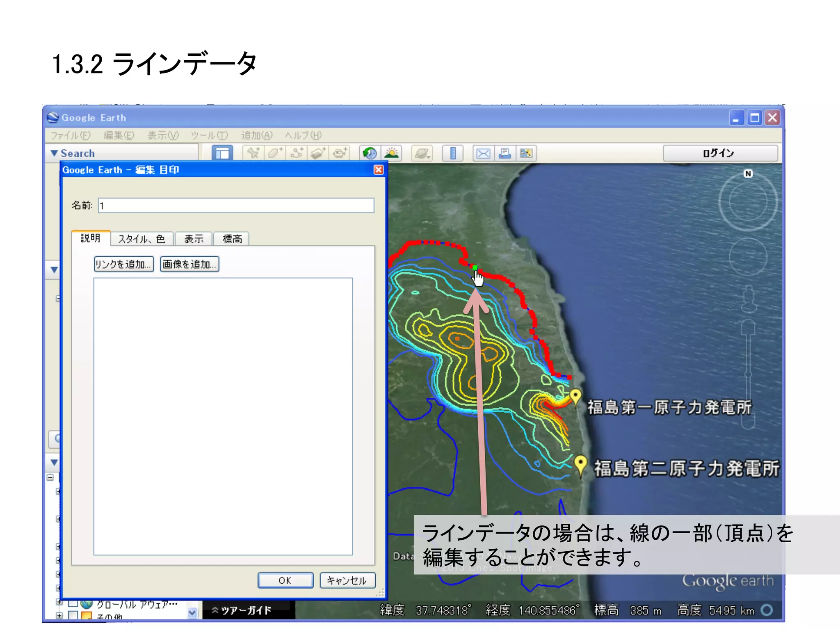Click the Record a Tour camera icon
Image resolution: width=840 pixels, height=630 pixels.
(340, 153)
